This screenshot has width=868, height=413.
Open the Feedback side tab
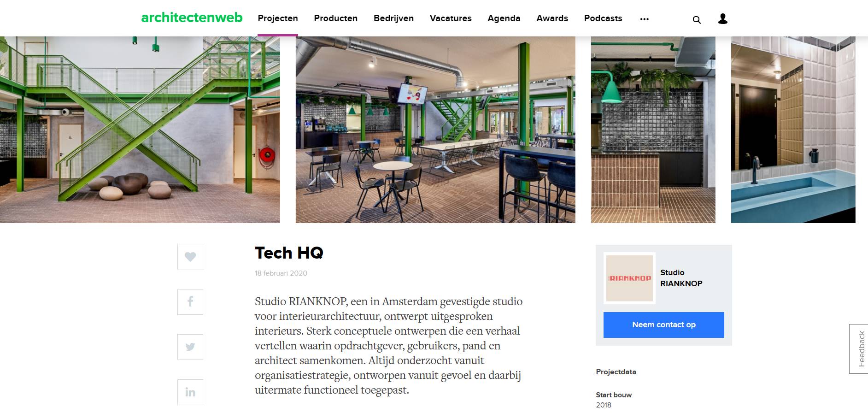coord(859,349)
